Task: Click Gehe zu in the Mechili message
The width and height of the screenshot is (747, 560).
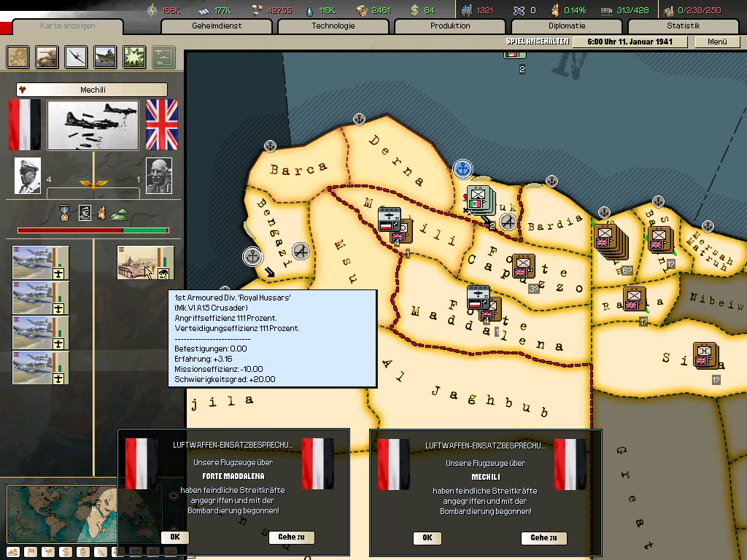Action: [543, 538]
